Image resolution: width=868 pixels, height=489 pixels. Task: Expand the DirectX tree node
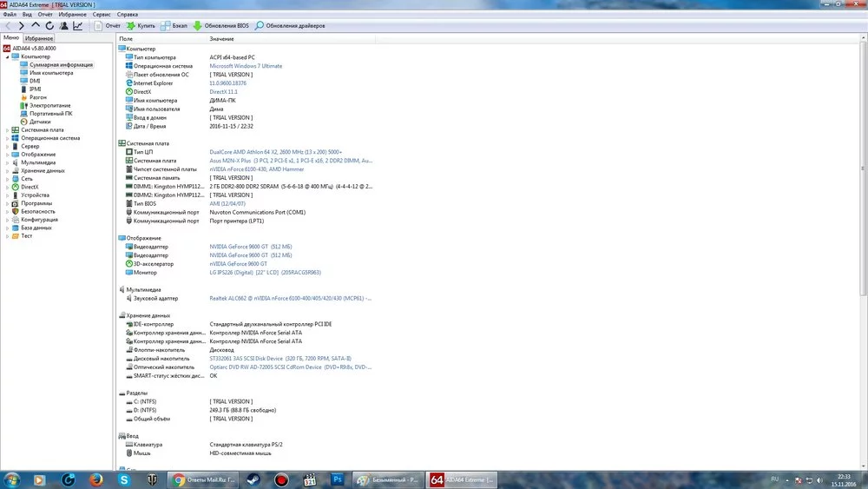pyautogui.click(x=7, y=188)
